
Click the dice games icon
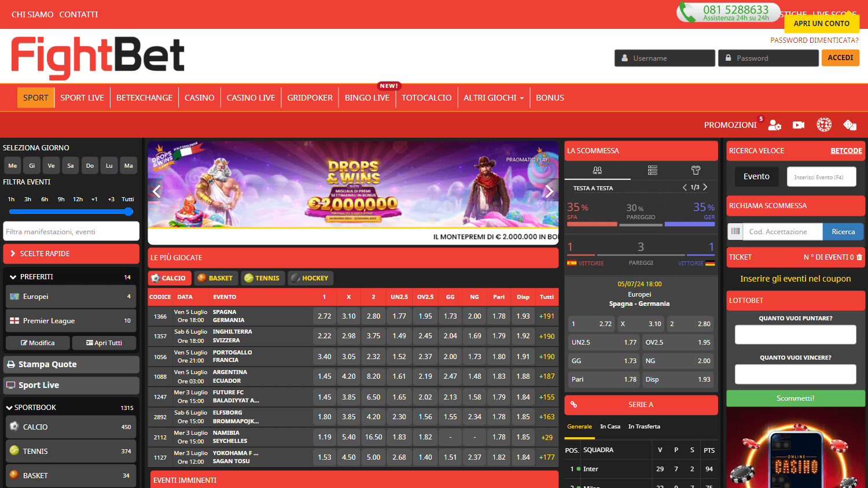click(849, 125)
